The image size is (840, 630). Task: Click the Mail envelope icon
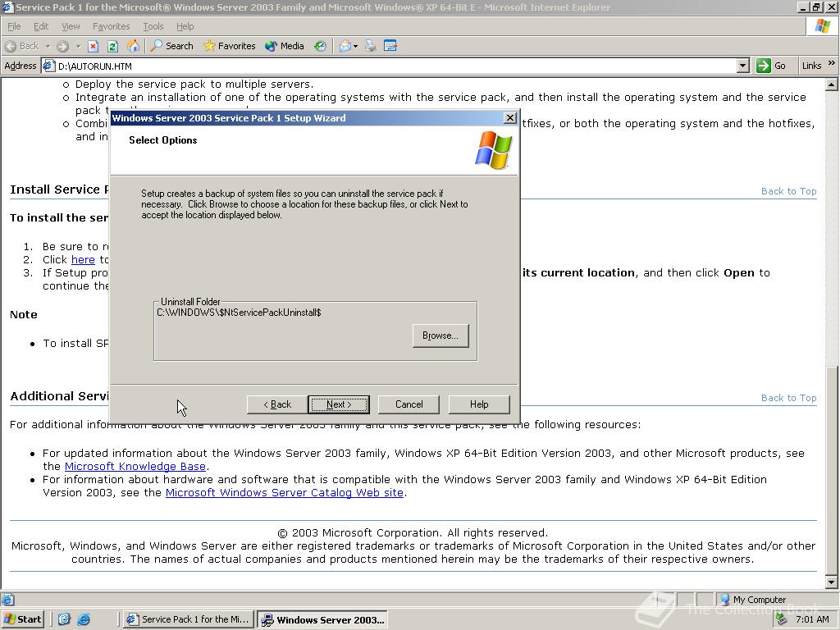(x=345, y=46)
